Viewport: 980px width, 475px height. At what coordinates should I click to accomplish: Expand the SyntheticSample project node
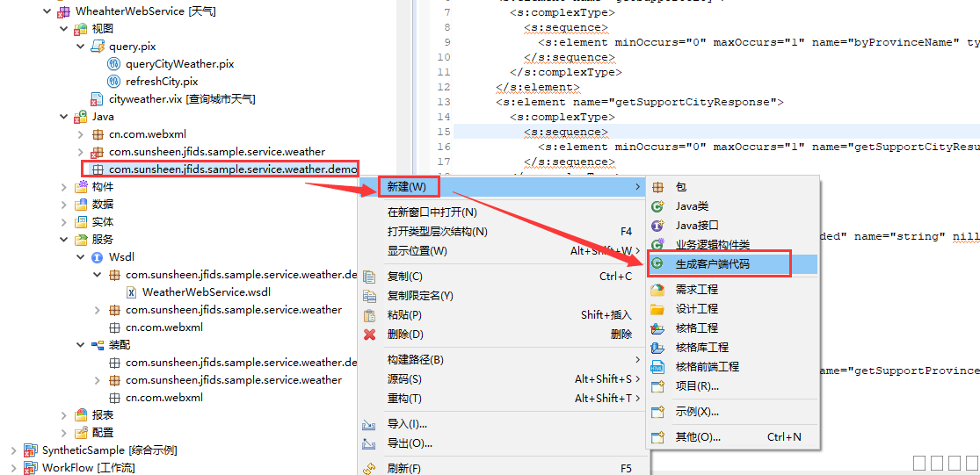point(13,450)
